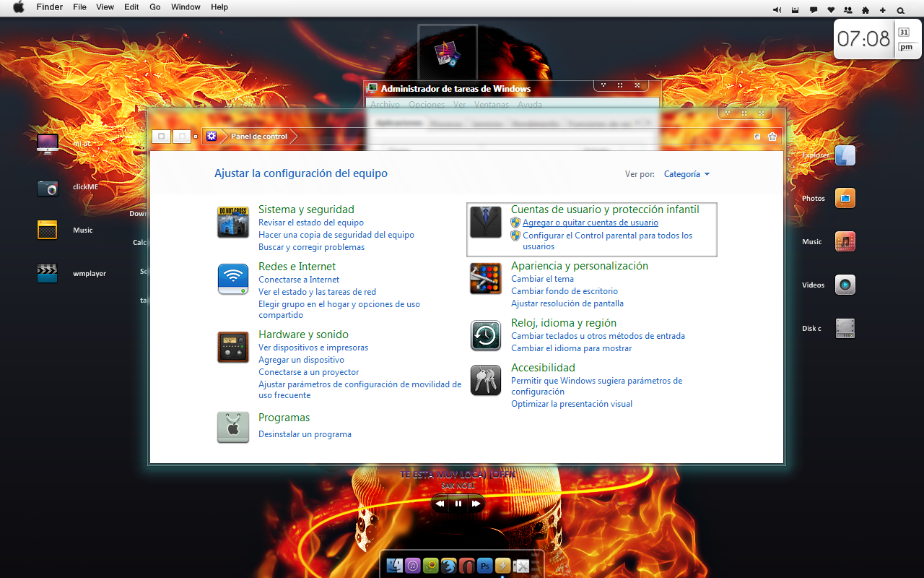
Task: Click Hacer una copia de seguridad link
Action: pyautogui.click(x=336, y=235)
